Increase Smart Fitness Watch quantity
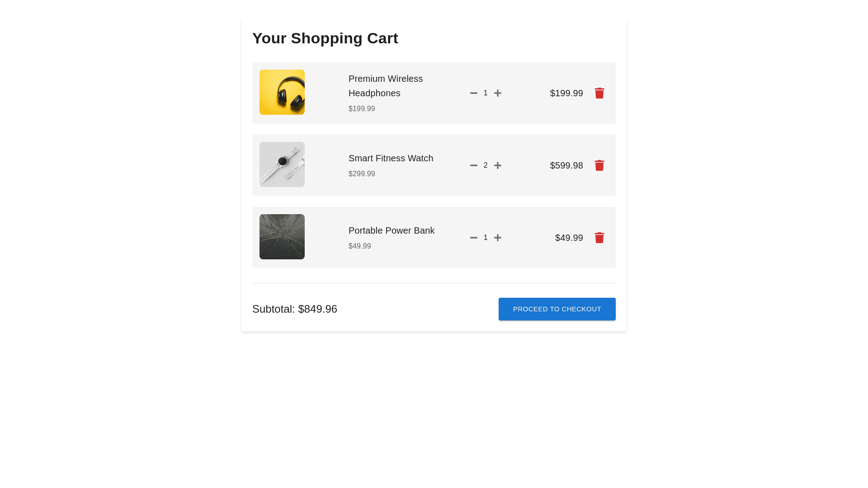 [x=497, y=165]
